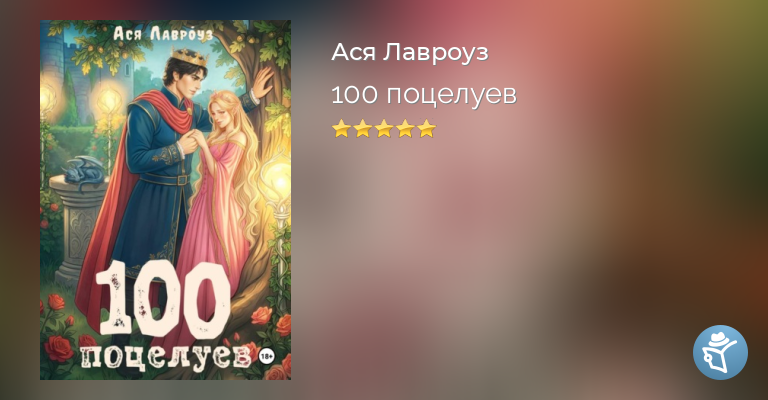Click the blue reader logo icon

[x=720, y=352]
